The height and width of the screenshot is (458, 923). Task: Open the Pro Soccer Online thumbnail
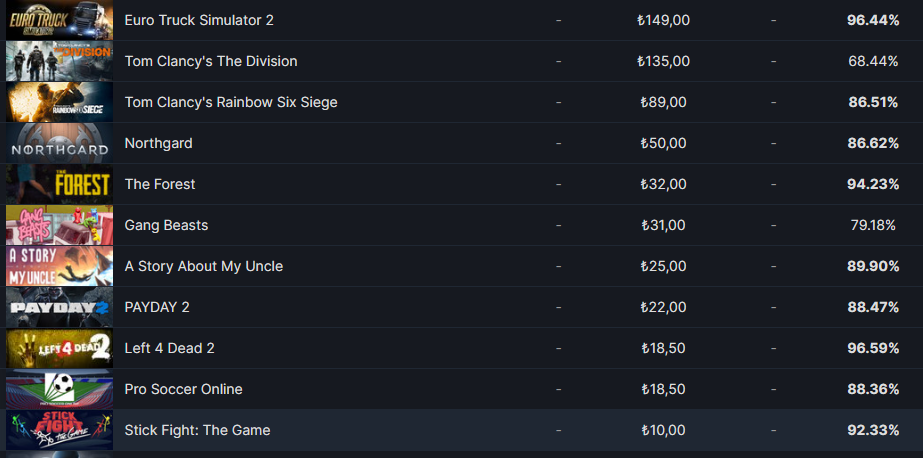pos(59,389)
